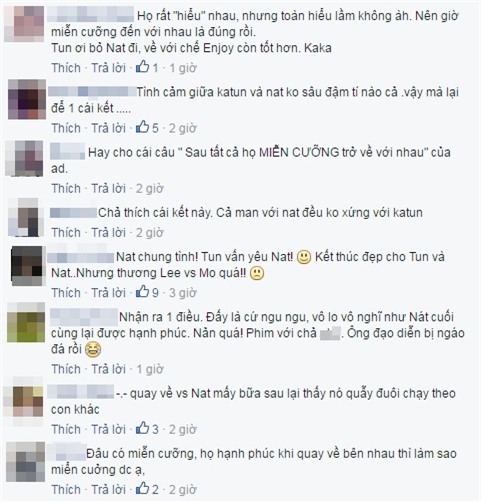Open avatar beside 'Nhận ra 1 điều' comment
Viewport: 481px width, 503px height.
tap(26, 322)
